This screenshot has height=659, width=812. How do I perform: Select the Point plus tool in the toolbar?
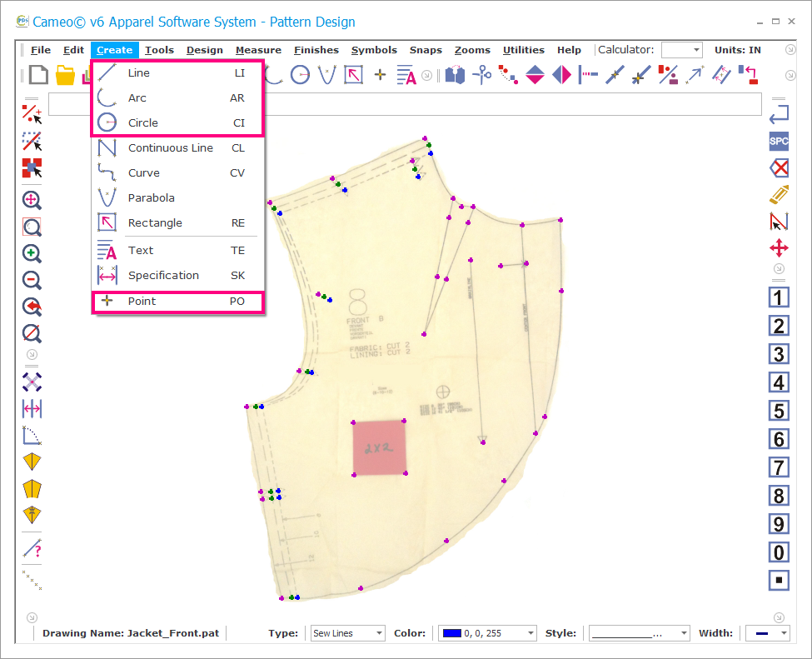[x=380, y=75]
